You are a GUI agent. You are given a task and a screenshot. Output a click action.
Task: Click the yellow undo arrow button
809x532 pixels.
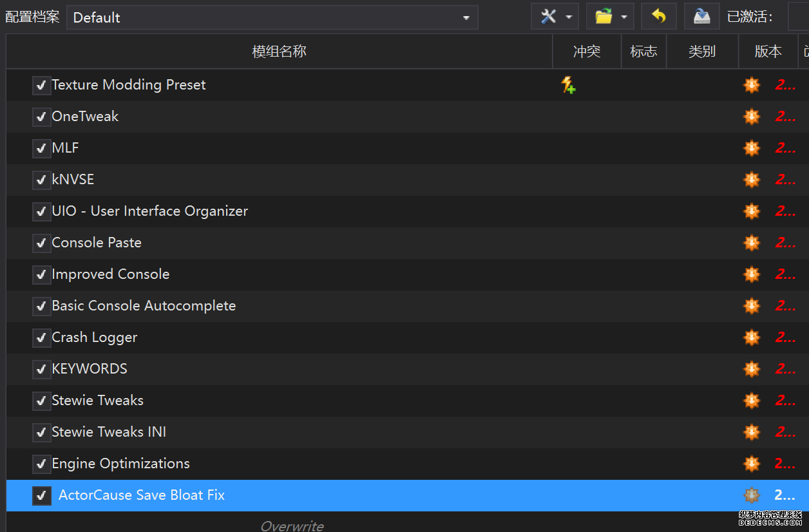(x=658, y=17)
